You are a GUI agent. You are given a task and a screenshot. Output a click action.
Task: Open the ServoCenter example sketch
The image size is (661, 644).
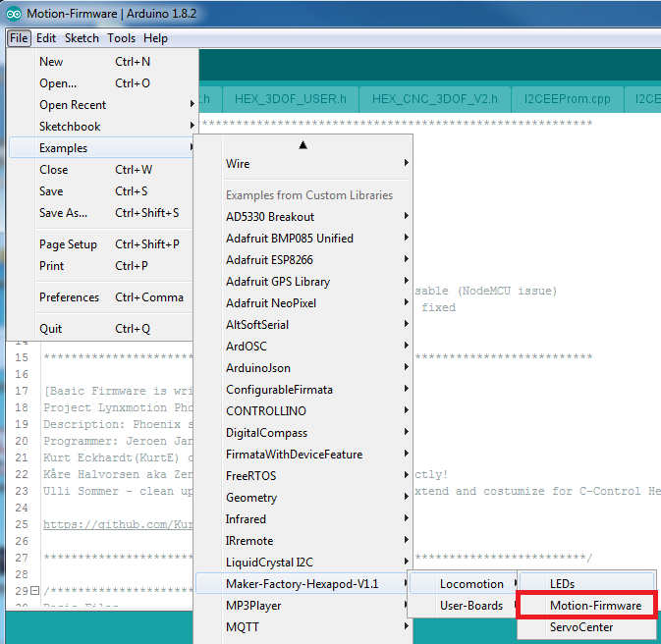click(x=587, y=627)
